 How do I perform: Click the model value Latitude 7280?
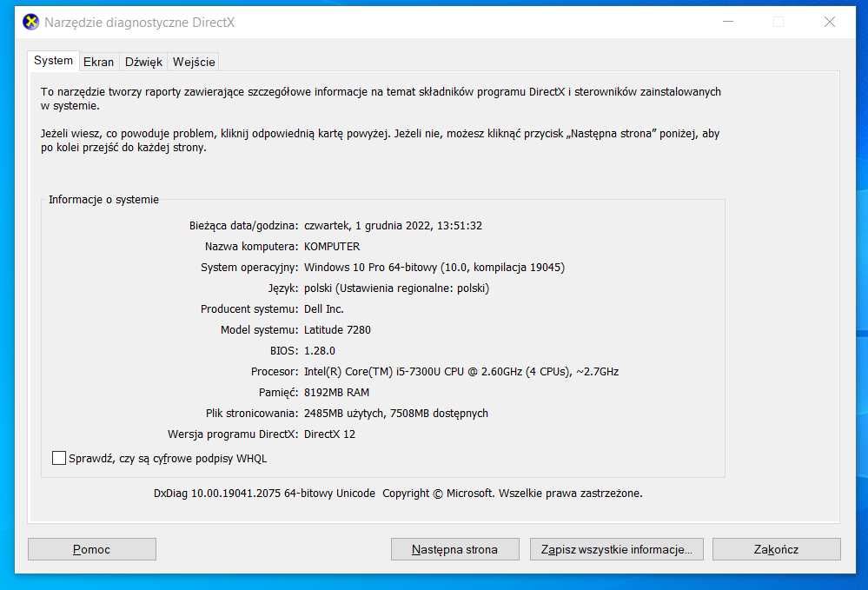tap(337, 330)
